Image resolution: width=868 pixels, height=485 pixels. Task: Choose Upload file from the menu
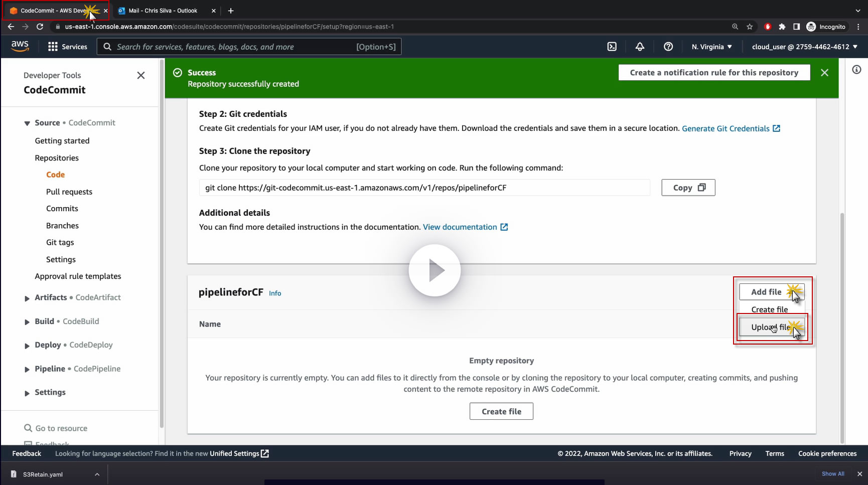click(x=772, y=327)
